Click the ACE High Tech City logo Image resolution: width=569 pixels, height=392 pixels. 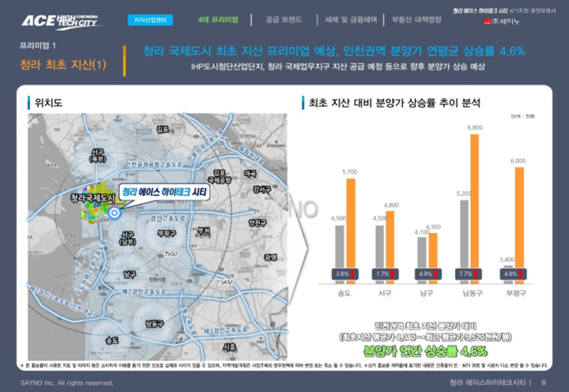point(62,21)
